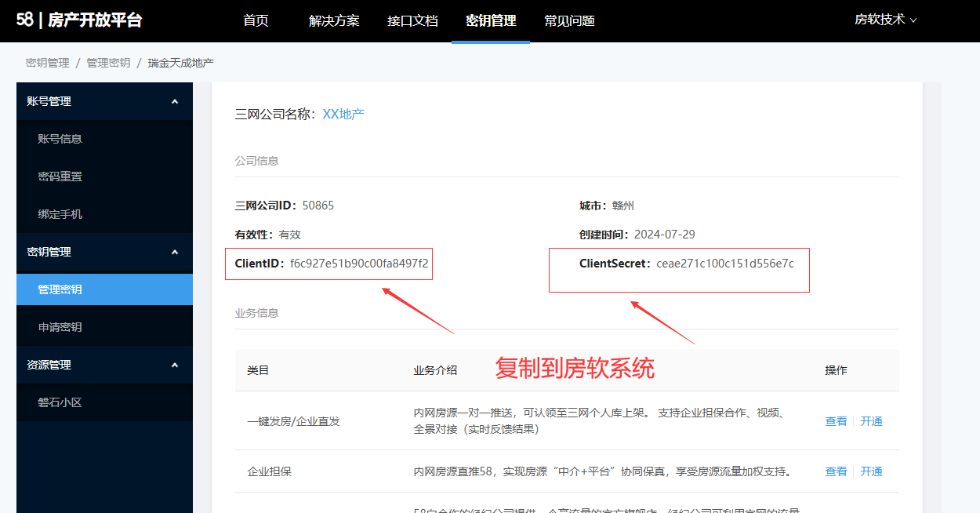Open the 常见问题 nav tab

coord(569,21)
